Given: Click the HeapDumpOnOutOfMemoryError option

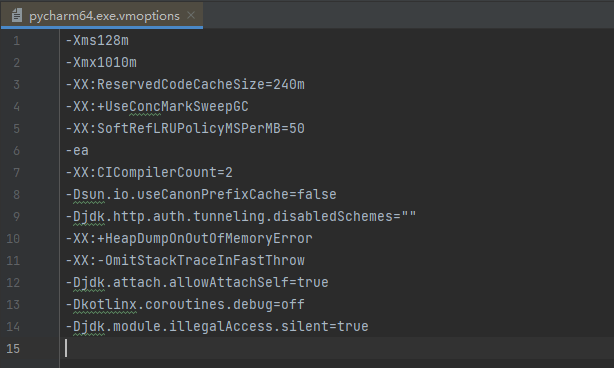Looking at the screenshot, I should [x=189, y=238].
